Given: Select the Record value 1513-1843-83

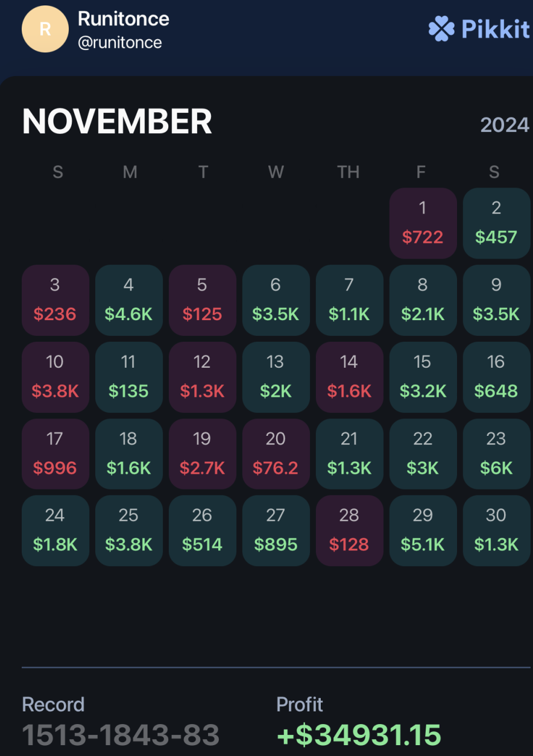Looking at the screenshot, I should coord(120,734).
